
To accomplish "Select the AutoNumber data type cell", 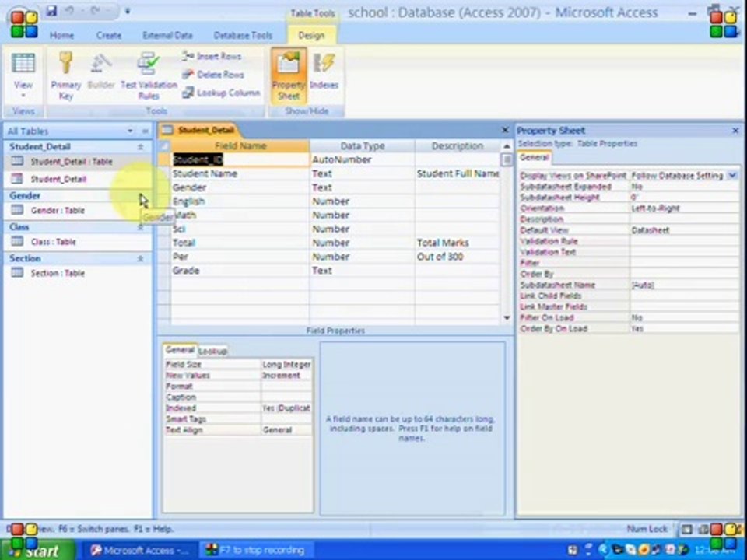I will (362, 159).
